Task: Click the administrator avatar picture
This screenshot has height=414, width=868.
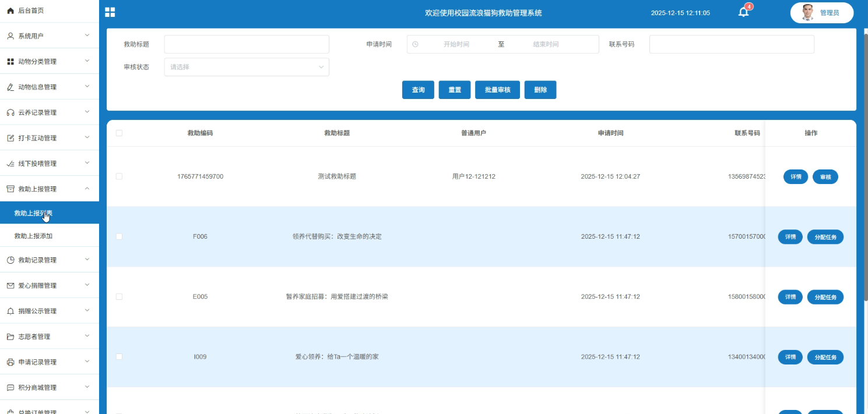Action: [807, 12]
